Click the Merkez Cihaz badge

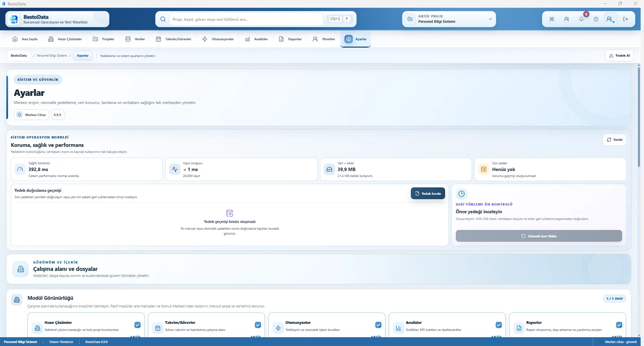click(32, 115)
